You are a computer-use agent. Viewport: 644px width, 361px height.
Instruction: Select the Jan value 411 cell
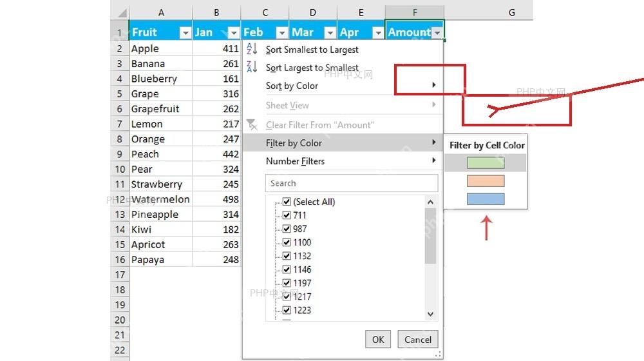tap(216, 48)
